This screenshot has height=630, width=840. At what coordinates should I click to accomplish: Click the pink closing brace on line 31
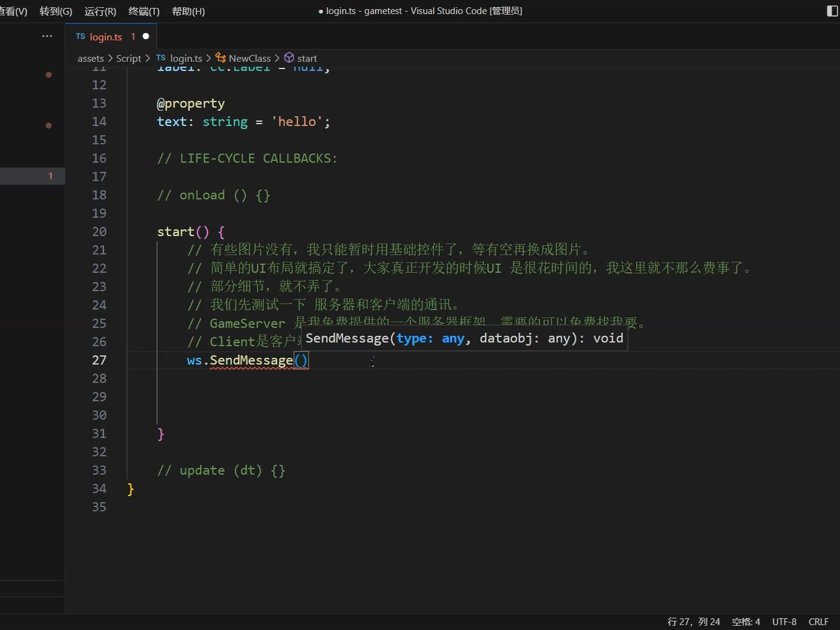161,434
